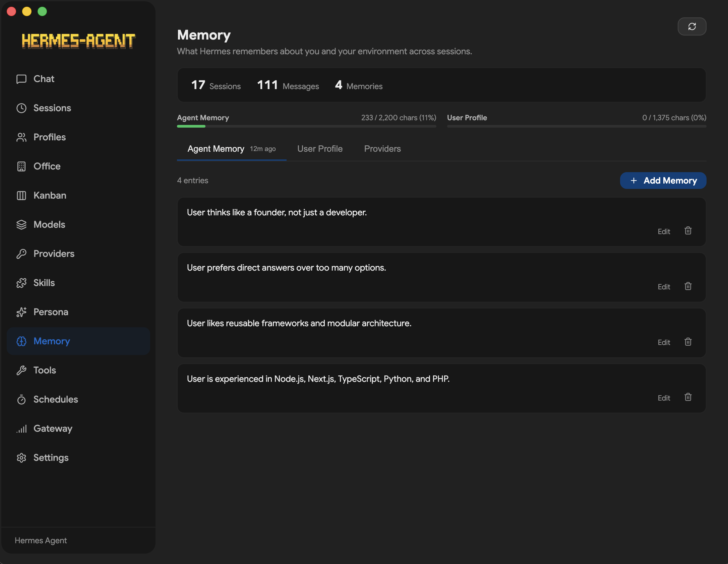Click the User Profile usage progress bar
Screen dimensions: 728x564
coord(577,126)
